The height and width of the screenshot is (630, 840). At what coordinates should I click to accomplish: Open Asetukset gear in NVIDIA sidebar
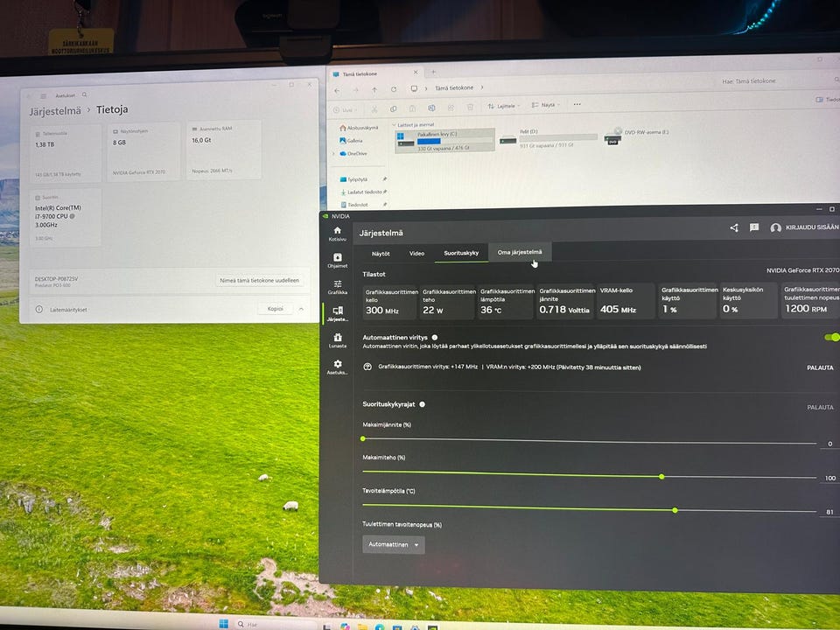(x=338, y=367)
